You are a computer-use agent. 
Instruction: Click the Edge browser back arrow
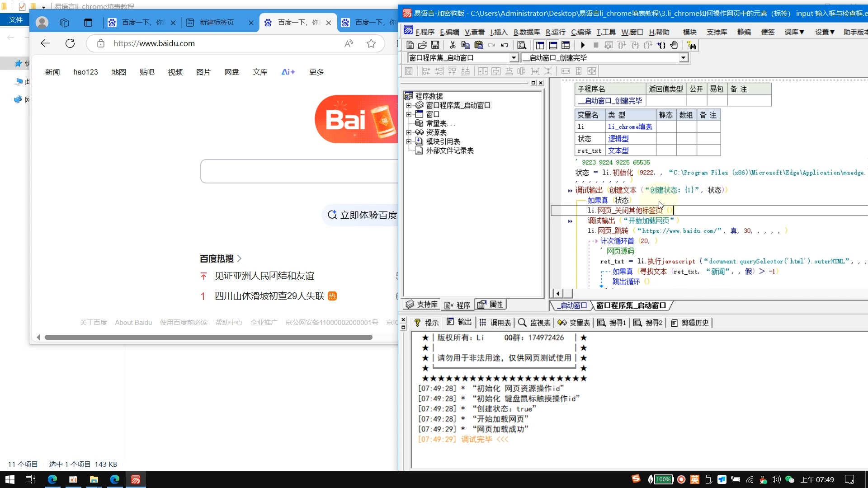45,43
